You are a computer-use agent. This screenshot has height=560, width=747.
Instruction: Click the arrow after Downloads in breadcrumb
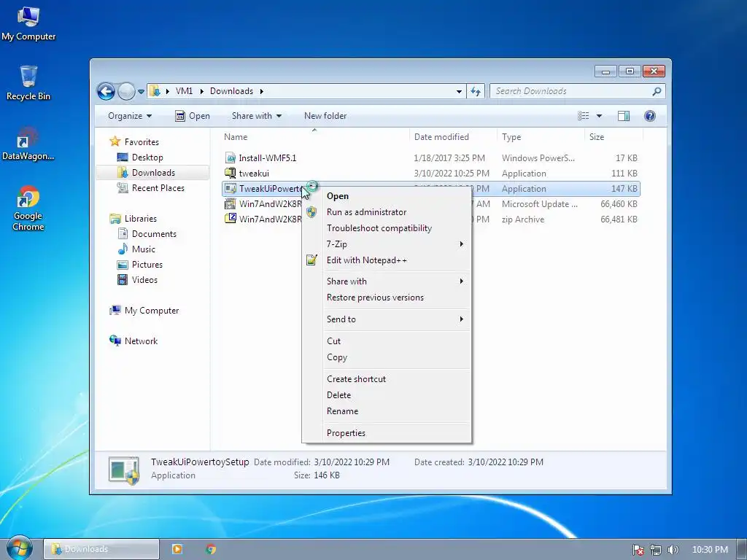[262, 91]
